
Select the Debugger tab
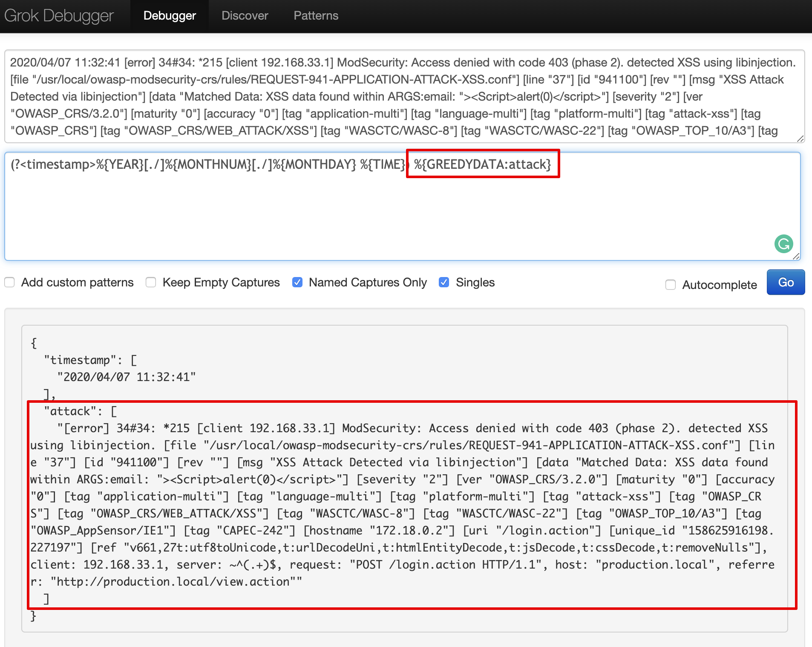click(x=170, y=16)
